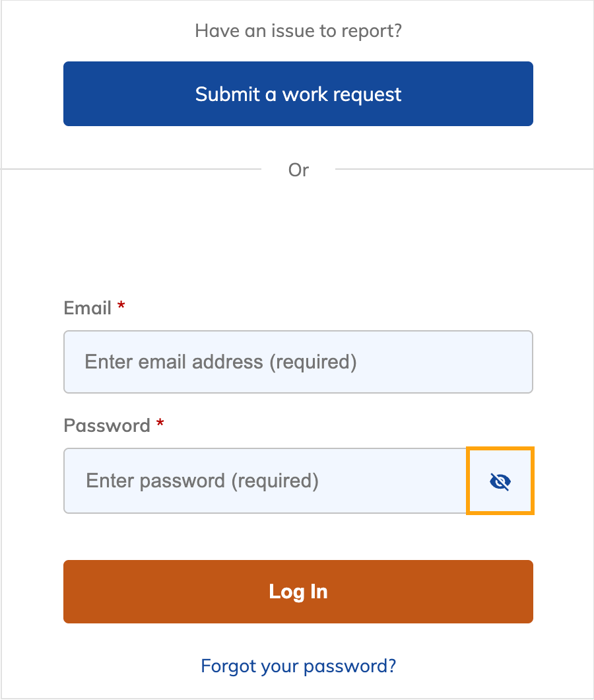The width and height of the screenshot is (594, 700).
Task: Click inside the Enter password field
Action: (x=264, y=481)
